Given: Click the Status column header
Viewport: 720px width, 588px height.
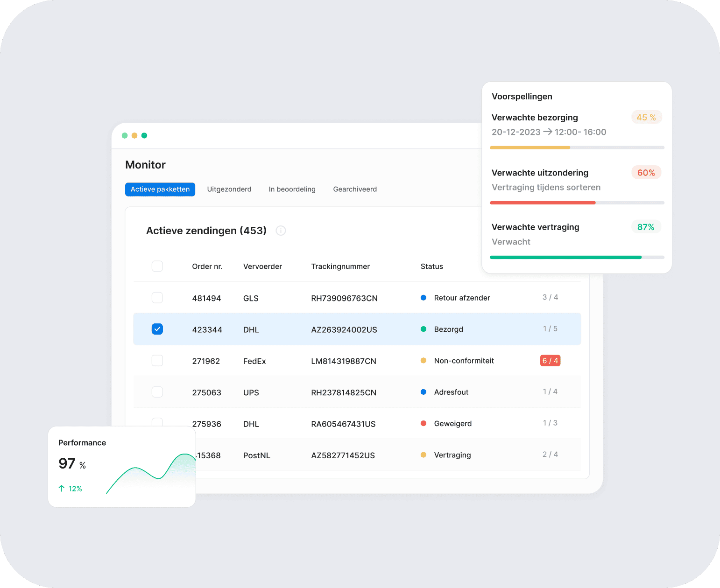Looking at the screenshot, I should (x=432, y=266).
